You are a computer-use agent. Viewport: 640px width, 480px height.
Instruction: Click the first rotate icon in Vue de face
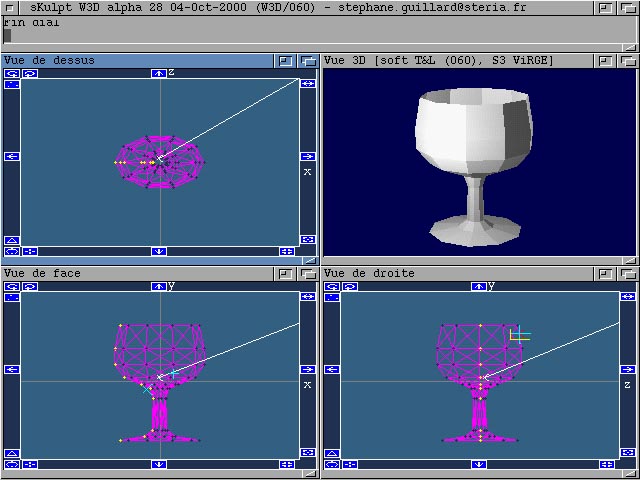point(12,287)
